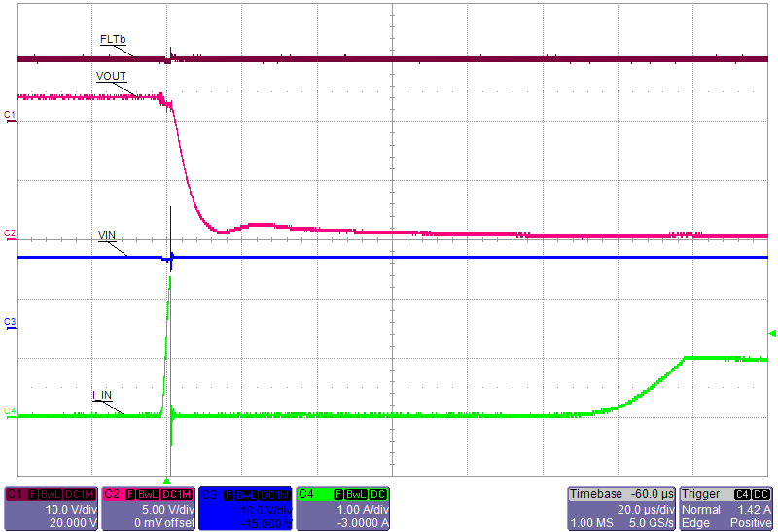Click the 5.00 V/div value in C2 box
This screenshot has height=532, width=778.
pos(166,510)
